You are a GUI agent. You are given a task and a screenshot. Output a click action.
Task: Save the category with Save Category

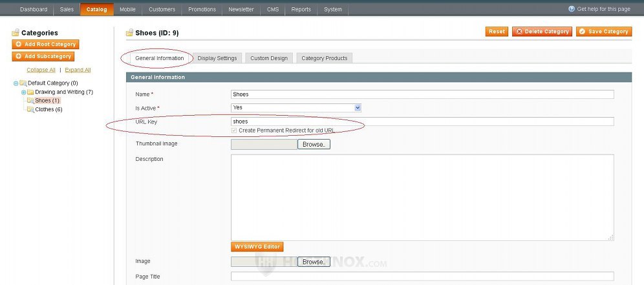click(603, 31)
